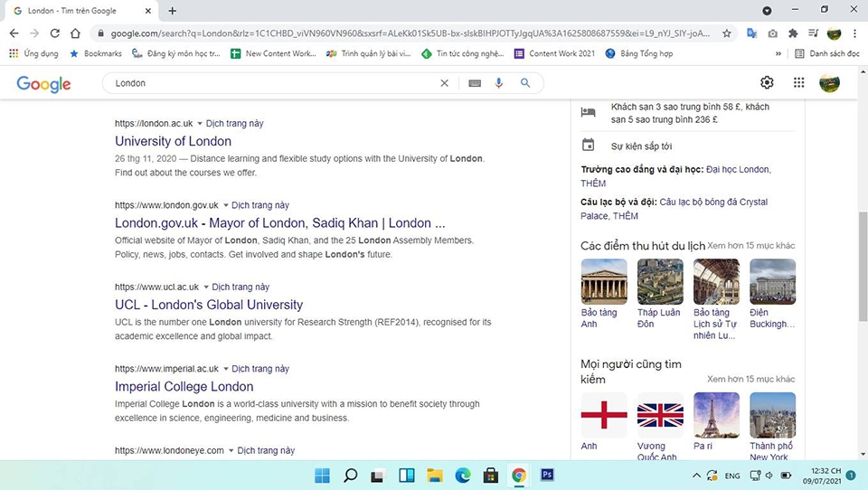
Task: Expand dropdown next to london.ac.uk URL
Action: (200, 124)
